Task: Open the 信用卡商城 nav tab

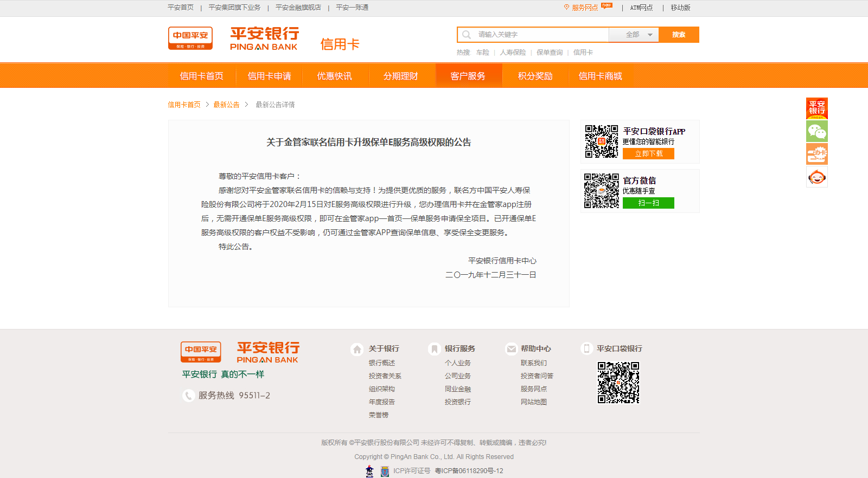Action: pos(600,76)
